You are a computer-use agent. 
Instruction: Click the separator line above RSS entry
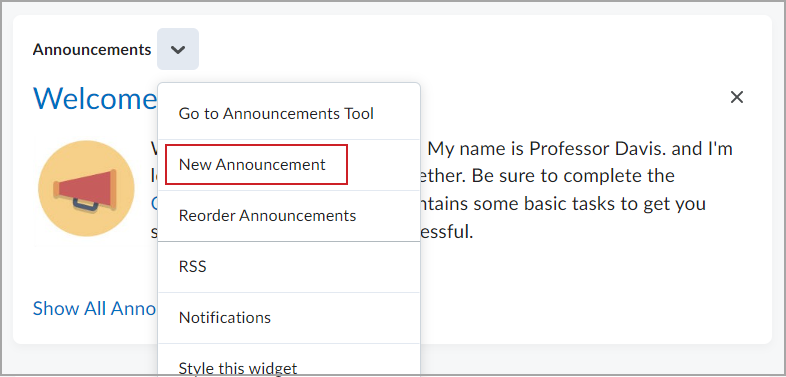pyautogui.click(x=289, y=241)
